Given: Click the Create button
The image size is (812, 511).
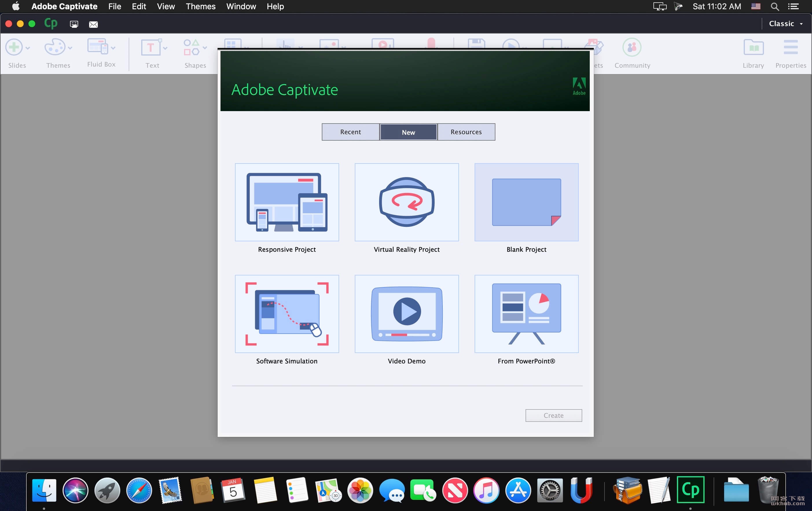Looking at the screenshot, I should pyautogui.click(x=553, y=415).
